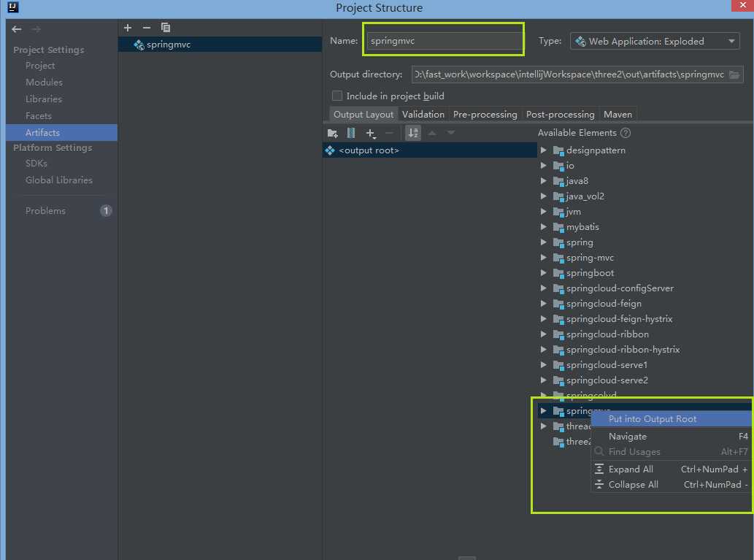Add copy of element plus dropdown
This screenshot has height=560, width=754.
[371, 134]
